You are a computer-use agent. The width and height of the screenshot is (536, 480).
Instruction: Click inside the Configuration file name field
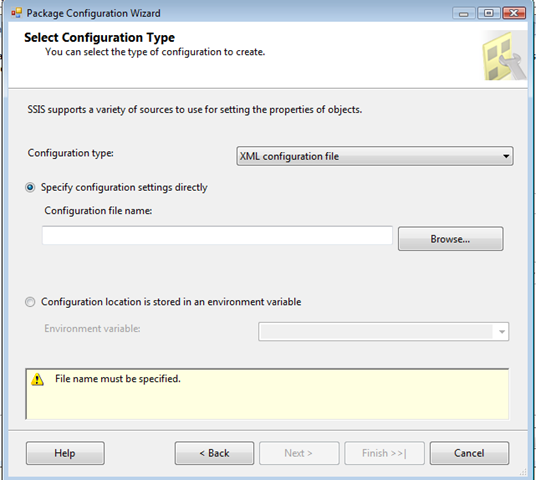point(217,235)
